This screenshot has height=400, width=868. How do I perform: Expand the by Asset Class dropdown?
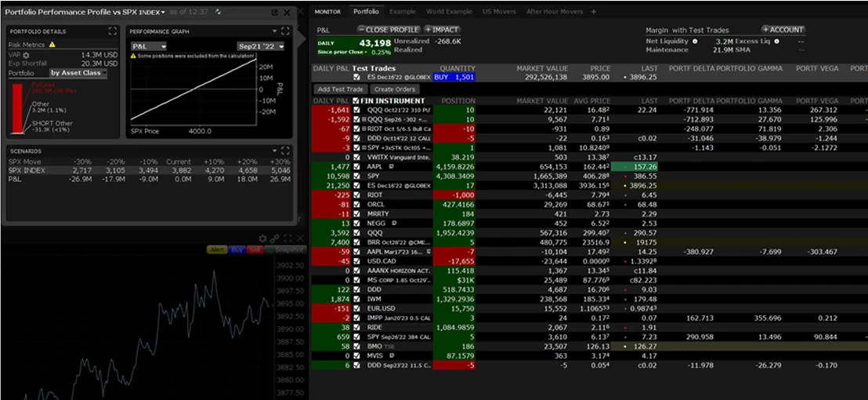pos(78,73)
